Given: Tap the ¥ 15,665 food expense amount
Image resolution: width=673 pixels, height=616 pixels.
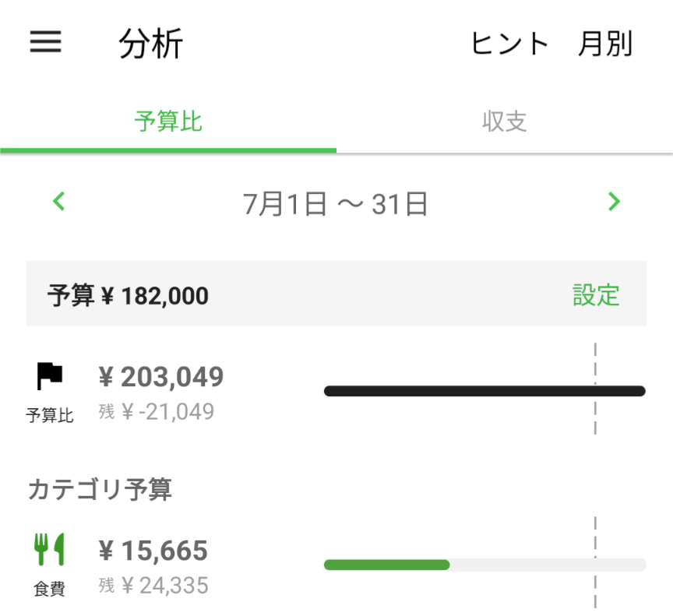Looking at the screenshot, I should [x=153, y=551].
